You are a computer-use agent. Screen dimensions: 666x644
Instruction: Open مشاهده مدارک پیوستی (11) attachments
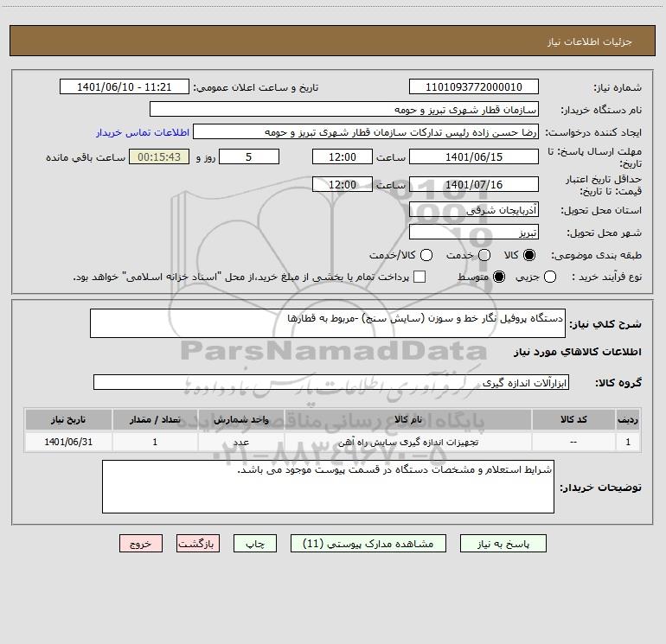pyautogui.click(x=368, y=544)
